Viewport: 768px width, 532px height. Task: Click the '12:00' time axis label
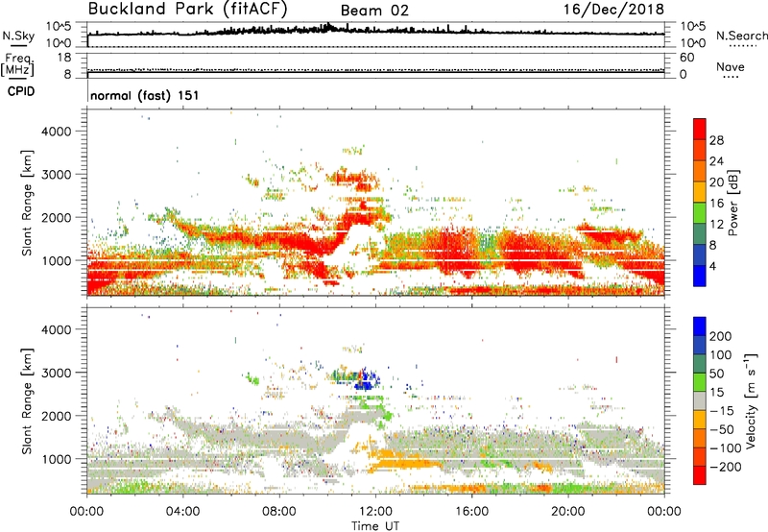coord(375,511)
